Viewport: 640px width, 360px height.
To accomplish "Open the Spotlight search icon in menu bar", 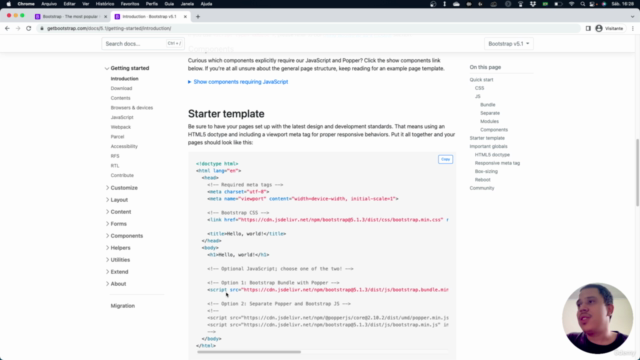I will click(x=582, y=4).
